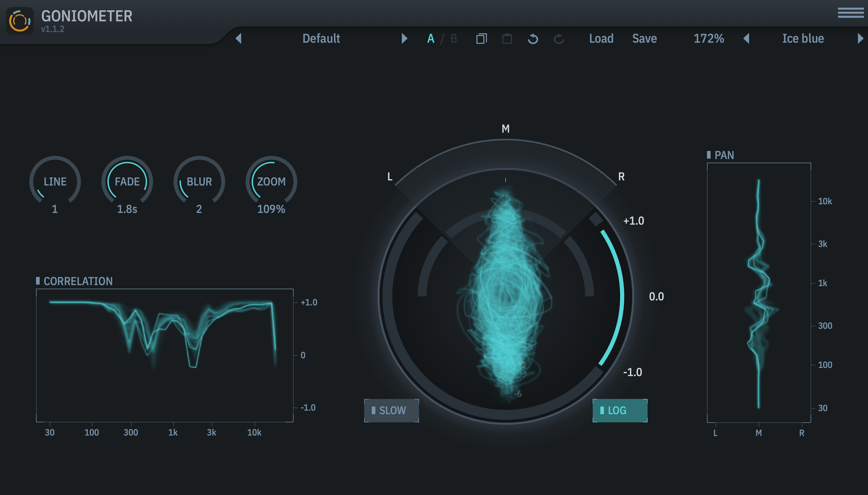Select the Ice blue theme label
The height and width of the screenshot is (495, 868).
803,38
